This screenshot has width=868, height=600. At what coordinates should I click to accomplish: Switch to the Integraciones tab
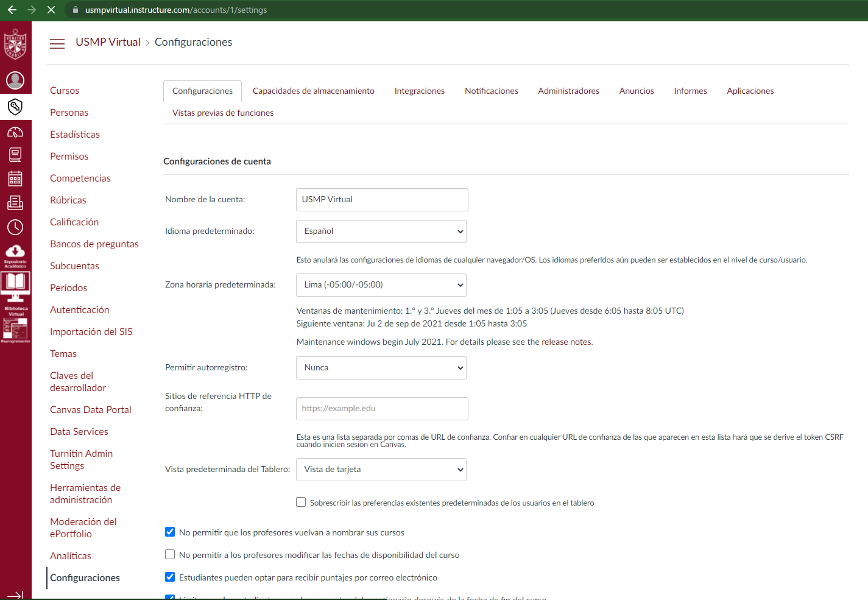pyautogui.click(x=420, y=91)
